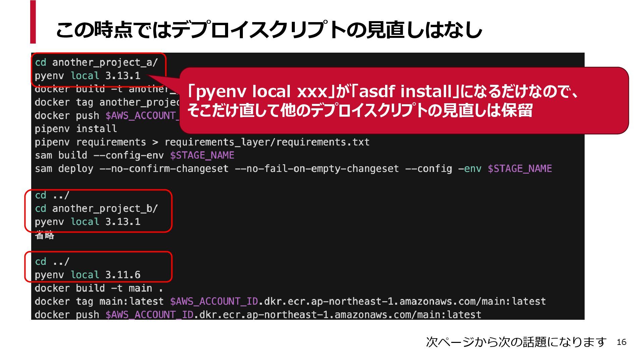Click the first 'cd ../' line above another_project_b
The width and height of the screenshot is (644, 362).
pyautogui.click(x=52, y=195)
